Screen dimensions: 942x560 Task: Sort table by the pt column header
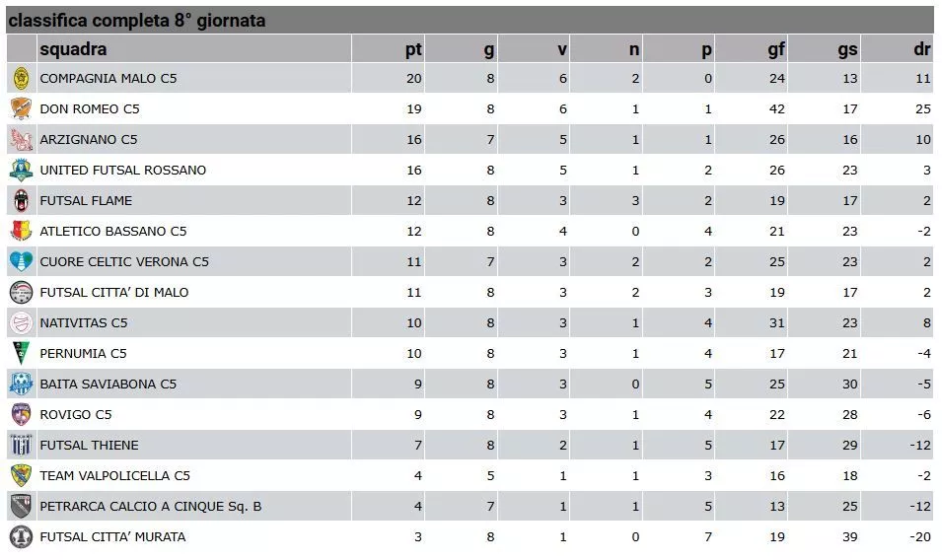[413, 48]
